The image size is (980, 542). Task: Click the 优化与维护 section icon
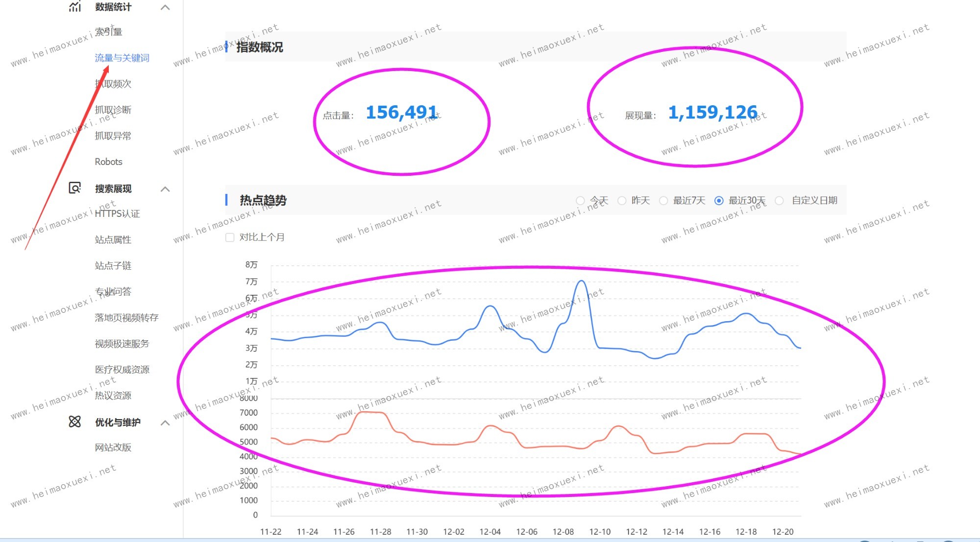point(74,422)
